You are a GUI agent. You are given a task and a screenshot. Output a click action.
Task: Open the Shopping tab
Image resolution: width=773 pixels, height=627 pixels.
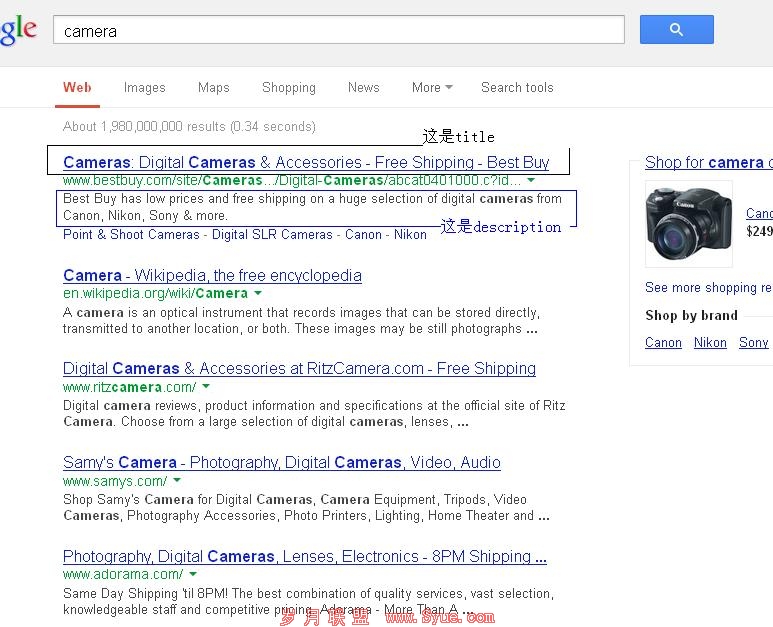click(289, 87)
